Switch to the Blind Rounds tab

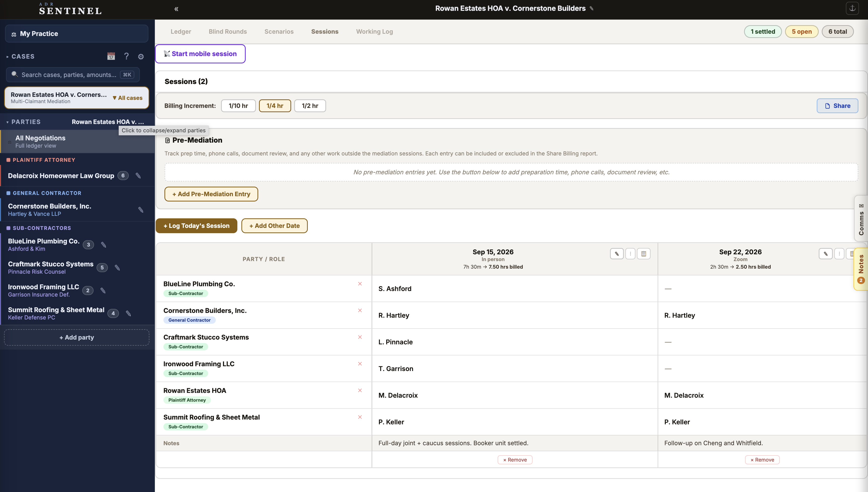pos(228,31)
